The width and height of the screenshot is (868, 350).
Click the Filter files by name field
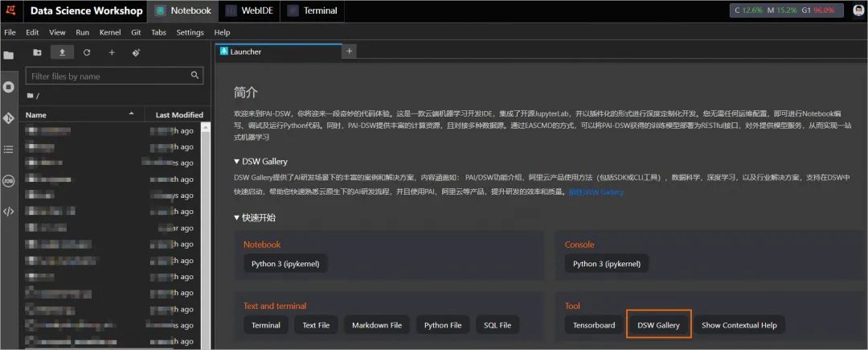tap(107, 76)
